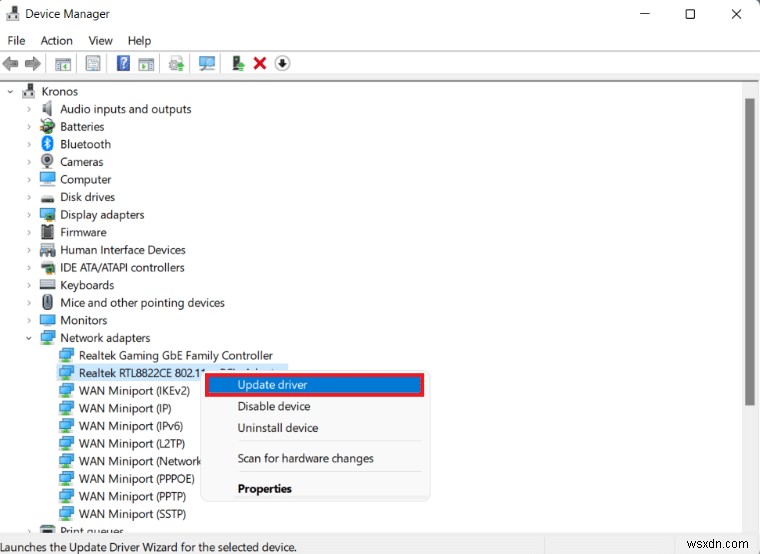Viewport: 760px width, 554px height.
Task: Click the vertical scrollbar thumb
Action: [x=750, y=252]
